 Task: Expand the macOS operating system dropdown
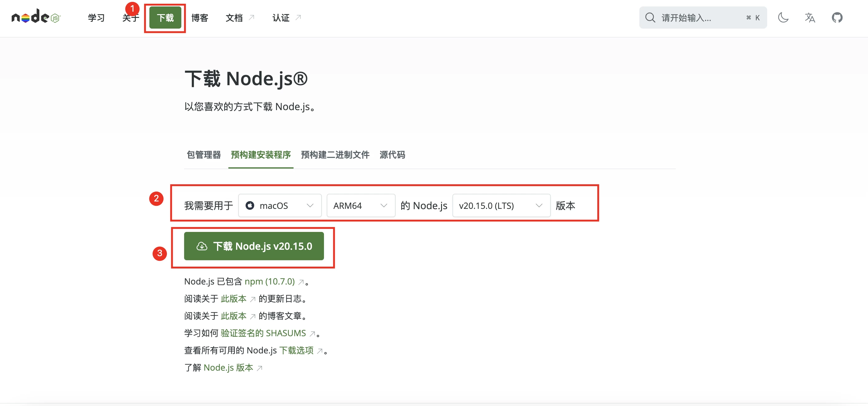click(280, 205)
